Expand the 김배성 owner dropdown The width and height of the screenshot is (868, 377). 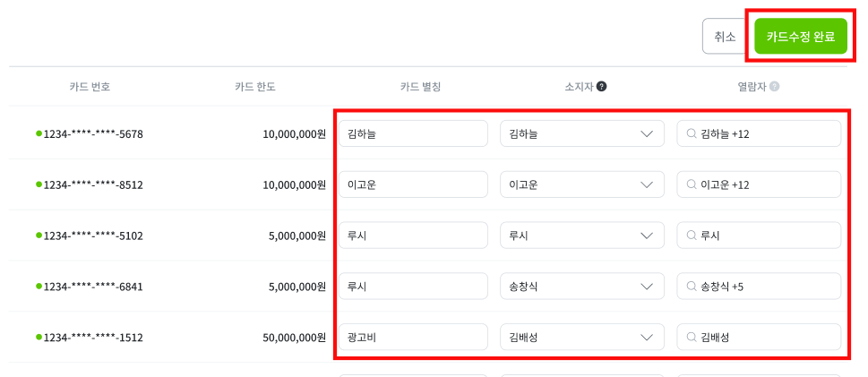pyautogui.click(x=582, y=338)
